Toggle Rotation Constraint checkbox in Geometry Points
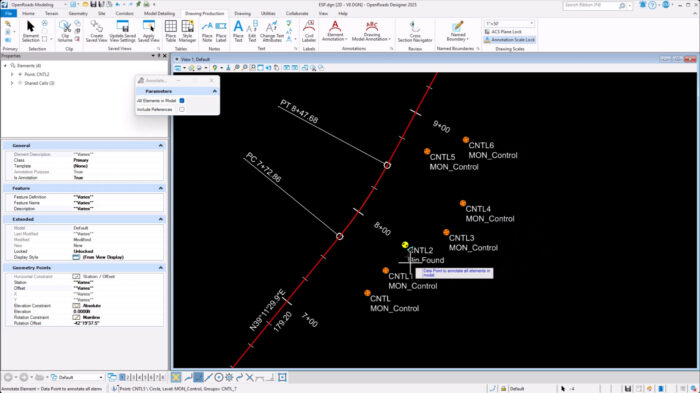Screen dimensions: 700x393 pos(76,317)
